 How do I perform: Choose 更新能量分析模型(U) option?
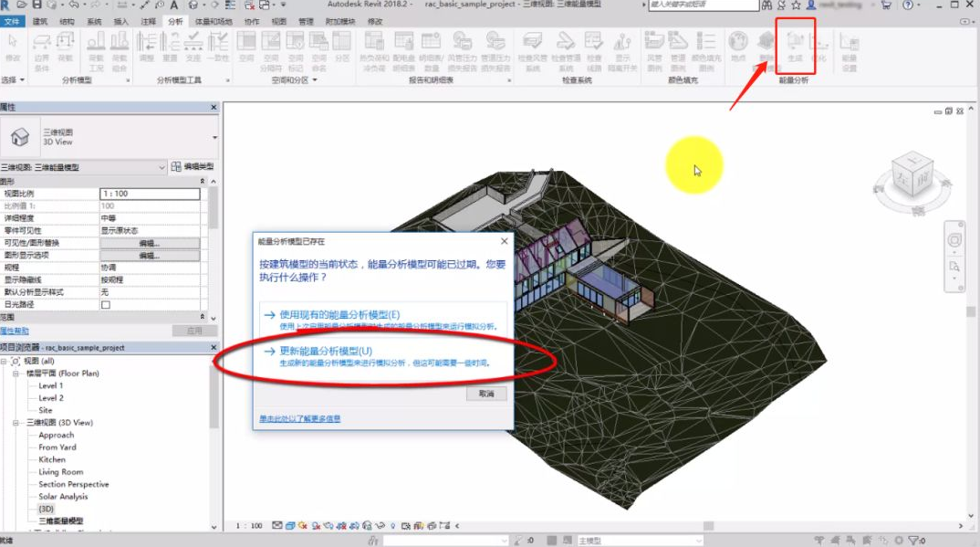382,356
